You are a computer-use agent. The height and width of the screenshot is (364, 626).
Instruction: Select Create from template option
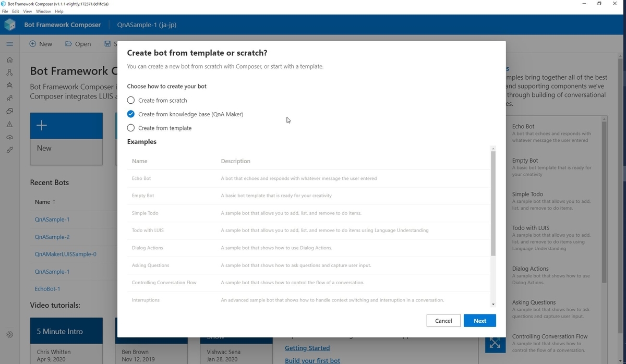pos(159,128)
